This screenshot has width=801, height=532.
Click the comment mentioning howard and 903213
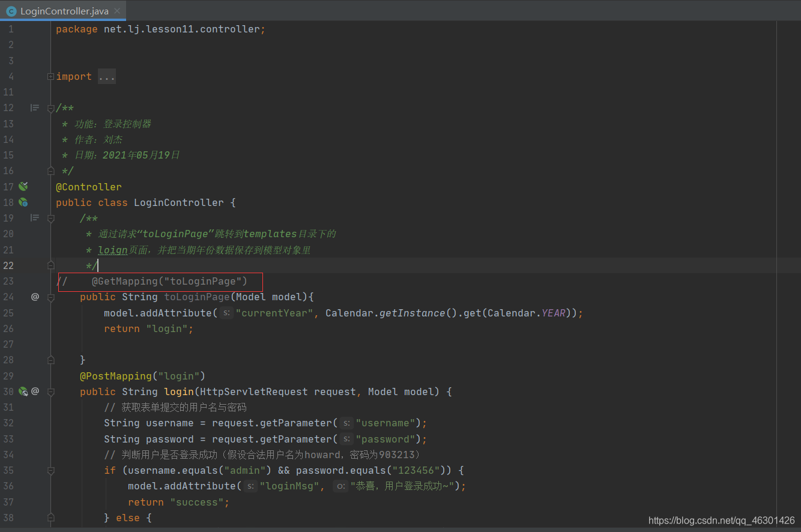[x=262, y=455]
